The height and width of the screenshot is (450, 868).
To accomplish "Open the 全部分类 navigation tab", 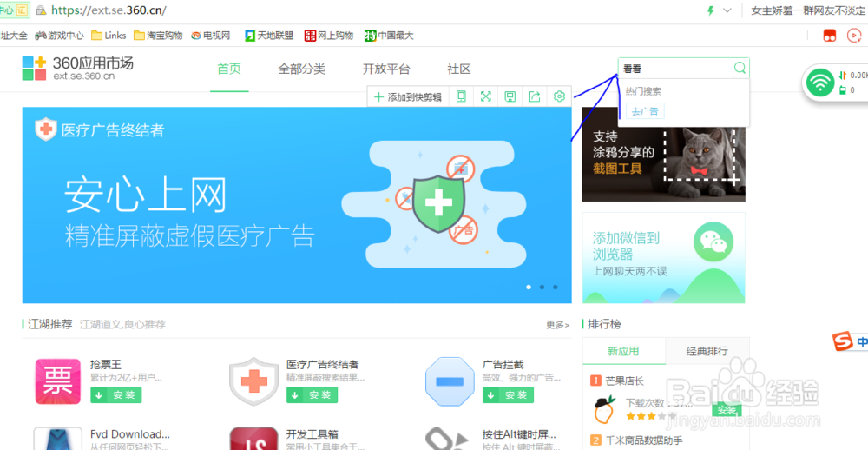I will (x=302, y=69).
